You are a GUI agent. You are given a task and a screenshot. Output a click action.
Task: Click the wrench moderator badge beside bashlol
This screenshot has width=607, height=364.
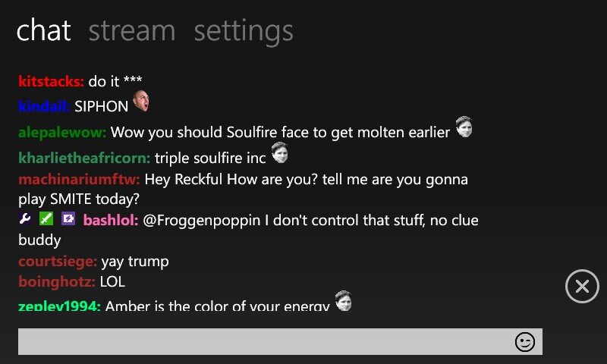click(25, 218)
